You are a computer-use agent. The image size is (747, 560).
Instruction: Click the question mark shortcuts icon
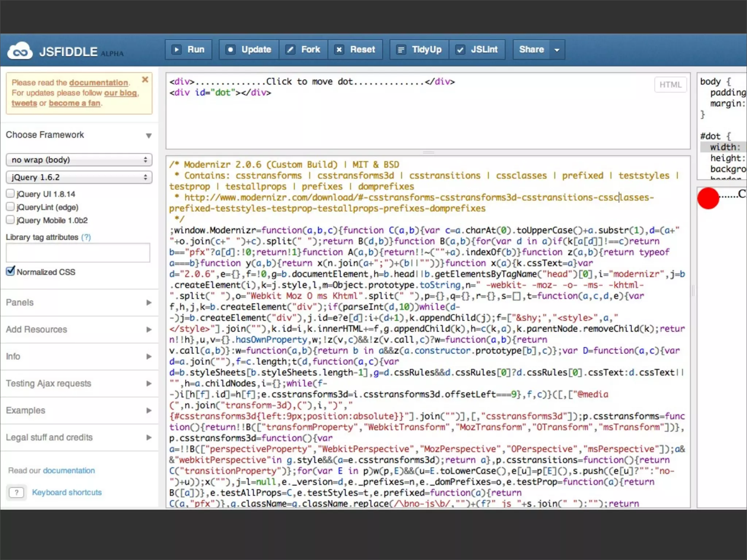16,493
